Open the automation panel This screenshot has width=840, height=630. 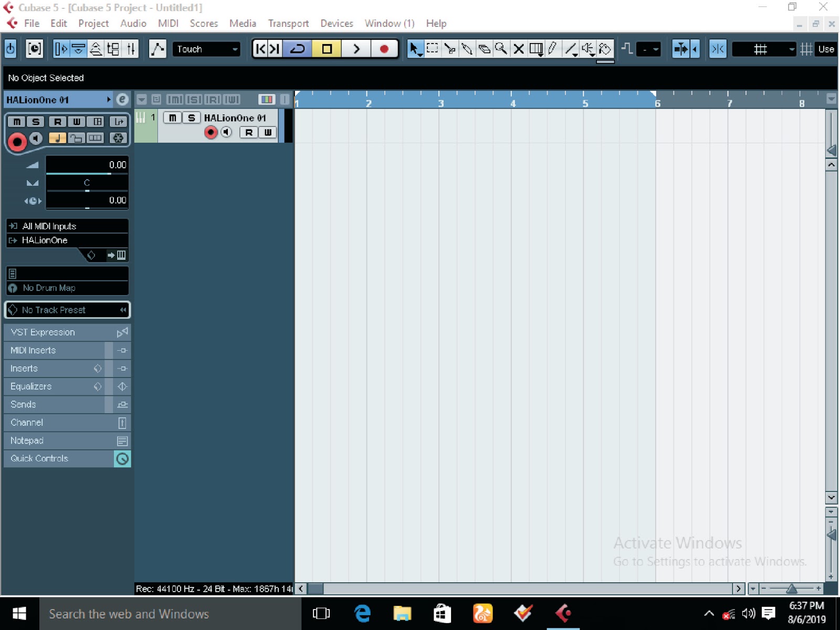click(x=157, y=49)
